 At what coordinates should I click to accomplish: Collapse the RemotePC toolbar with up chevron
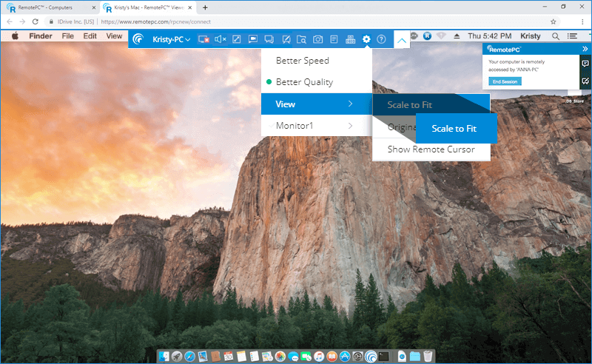pyautogui.click(x=400, y=40)
